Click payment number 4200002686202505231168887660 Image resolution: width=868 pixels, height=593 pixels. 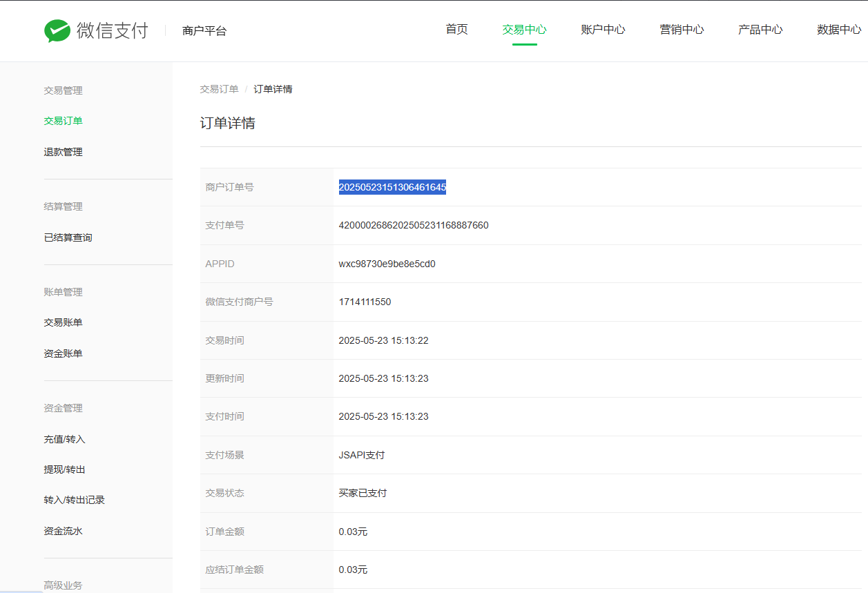[x=414, y=225]
